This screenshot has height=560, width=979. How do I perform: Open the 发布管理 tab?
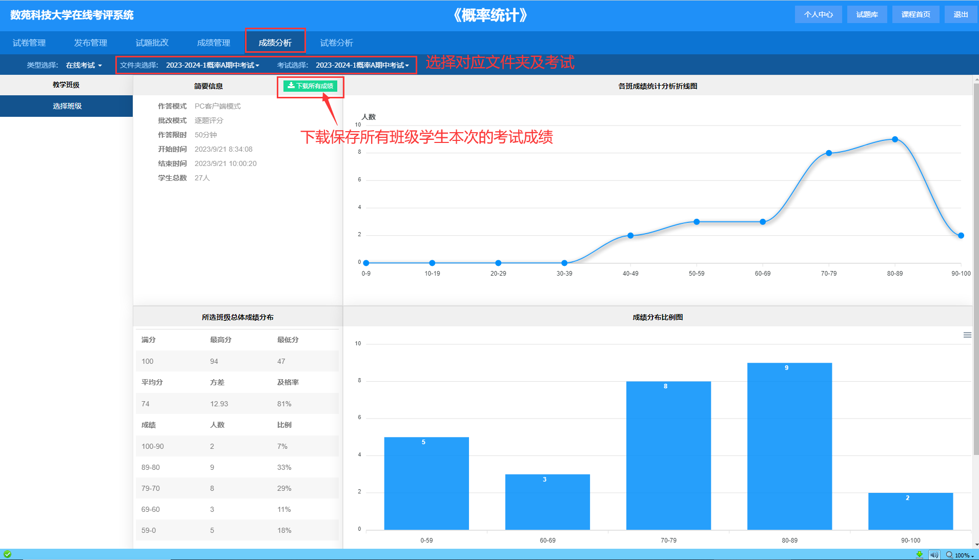[x=91, y=43]
